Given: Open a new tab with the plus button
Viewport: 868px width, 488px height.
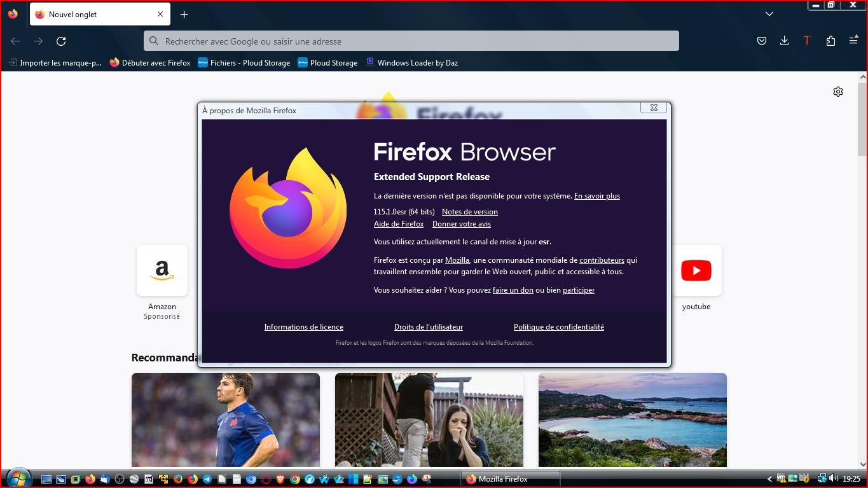Looking at the screenshot, I should pos(184,14).
